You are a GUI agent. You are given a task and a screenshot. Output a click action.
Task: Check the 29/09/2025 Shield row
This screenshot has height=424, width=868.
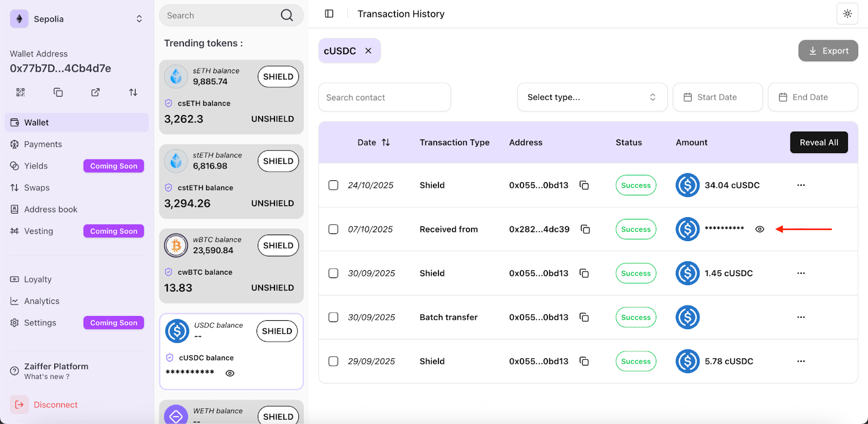(334, 361)
